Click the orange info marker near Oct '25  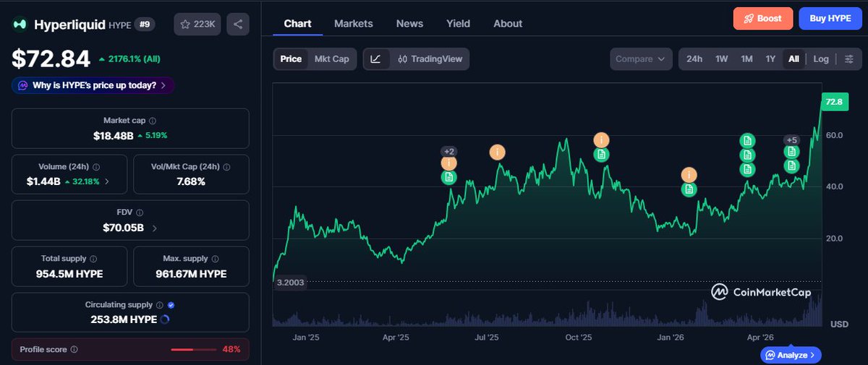coord(601,140)
